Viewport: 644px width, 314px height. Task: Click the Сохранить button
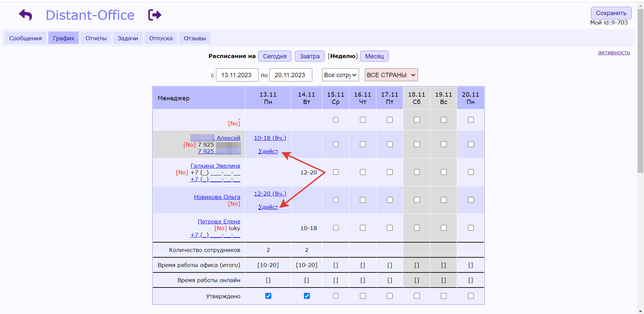(611, 13)
